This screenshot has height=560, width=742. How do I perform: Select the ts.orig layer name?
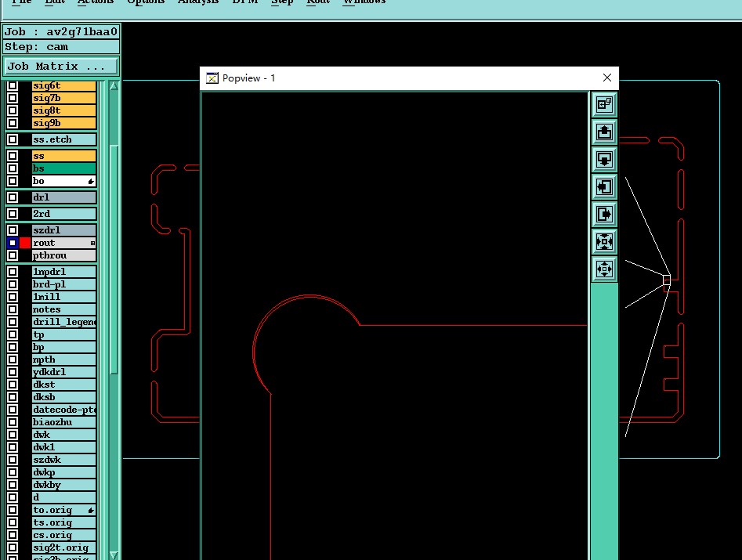click(64, 522)
